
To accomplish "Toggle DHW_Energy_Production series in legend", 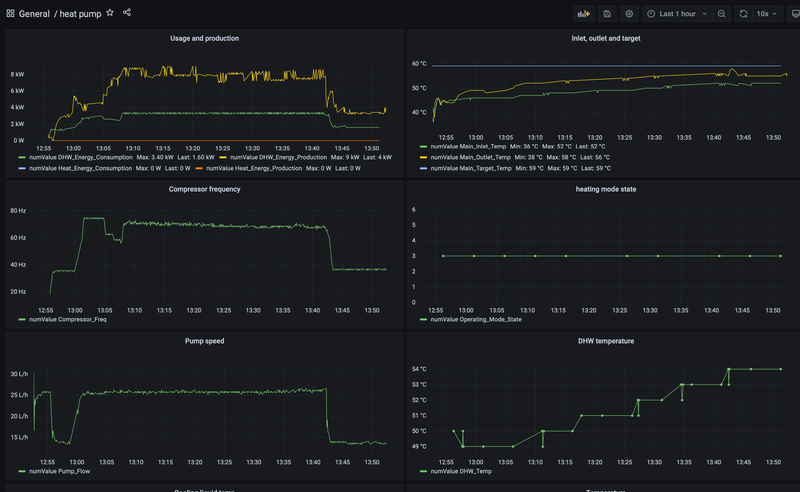I will click(x=278, y=157).
